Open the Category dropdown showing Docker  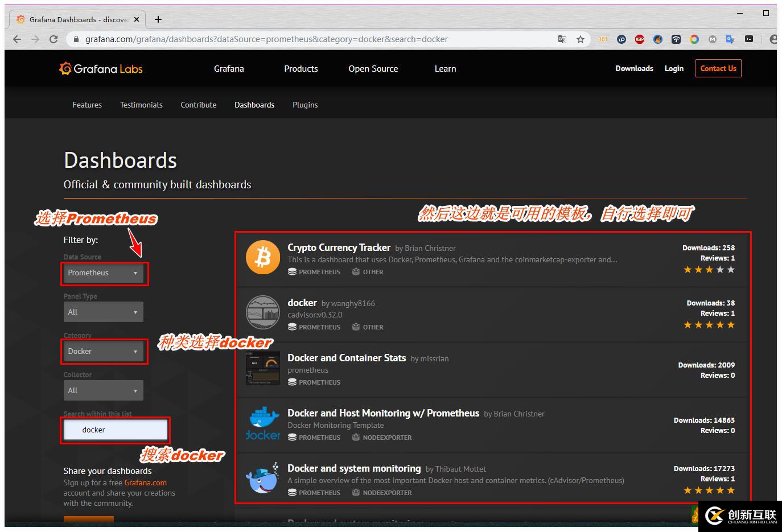104,352
